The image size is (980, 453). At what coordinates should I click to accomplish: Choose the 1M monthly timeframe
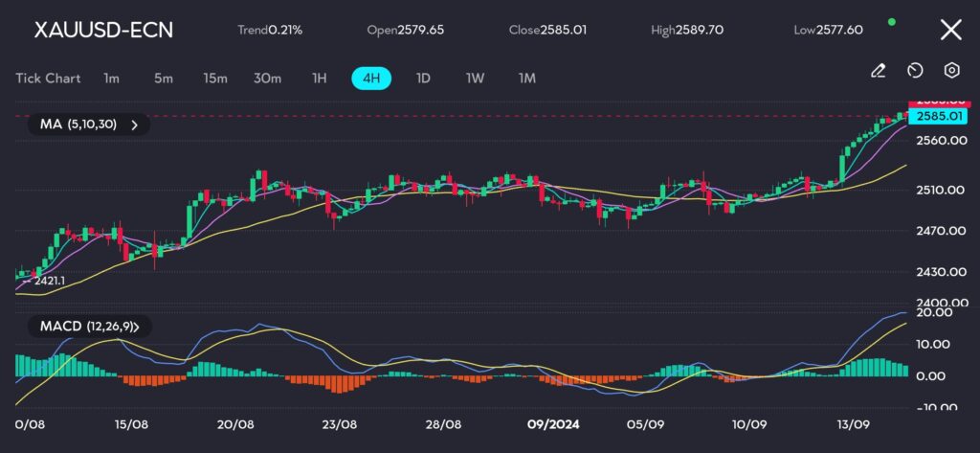526,78
